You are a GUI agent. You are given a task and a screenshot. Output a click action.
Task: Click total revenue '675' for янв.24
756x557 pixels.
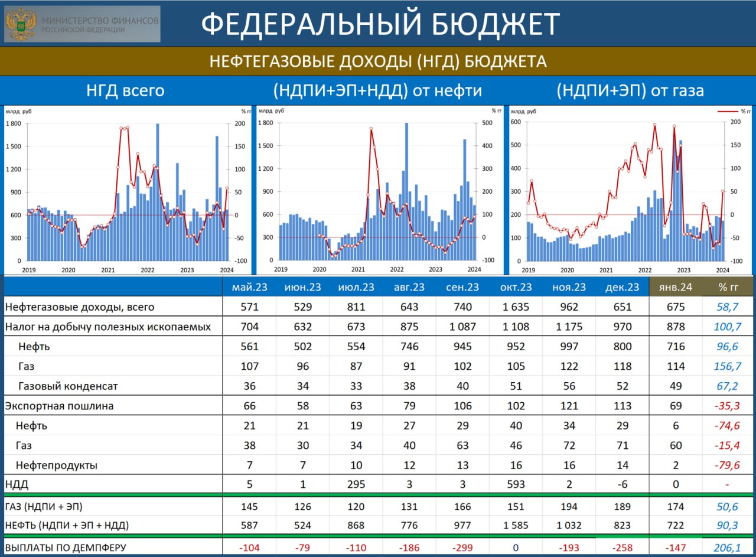pos(676,307)
